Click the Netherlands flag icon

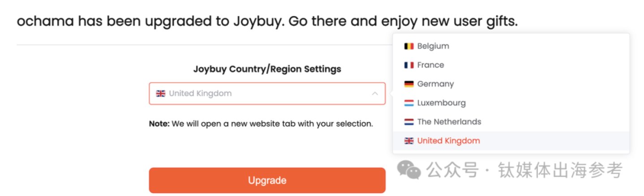click(x=408, y=122)
